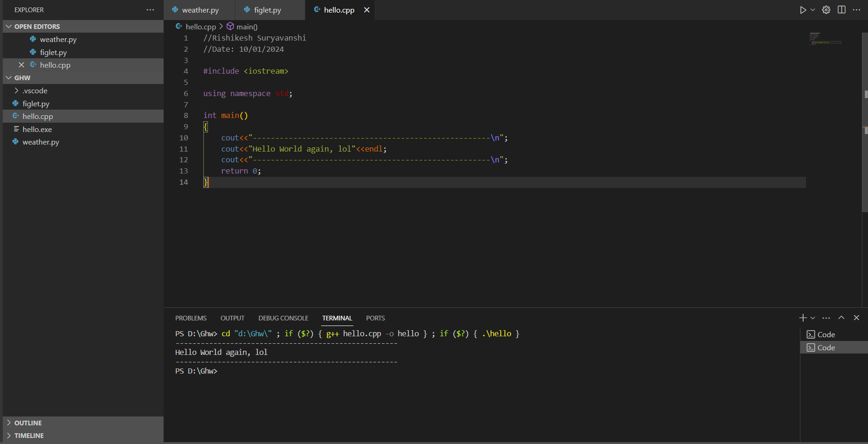Click line number 4 in gutter
Screen dimensions: 868x444
pos(186,71)
